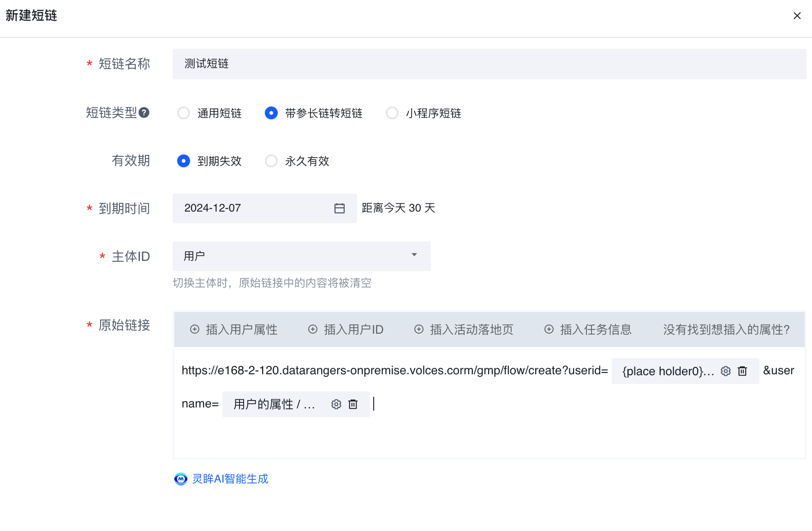Click the 短链名称 input field
Viewport: 812px width, 531px height.
[489, 64]
